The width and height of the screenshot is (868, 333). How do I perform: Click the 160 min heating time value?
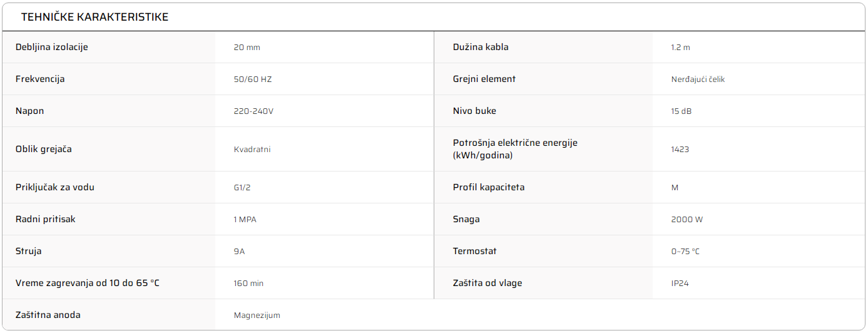[248, 284]
